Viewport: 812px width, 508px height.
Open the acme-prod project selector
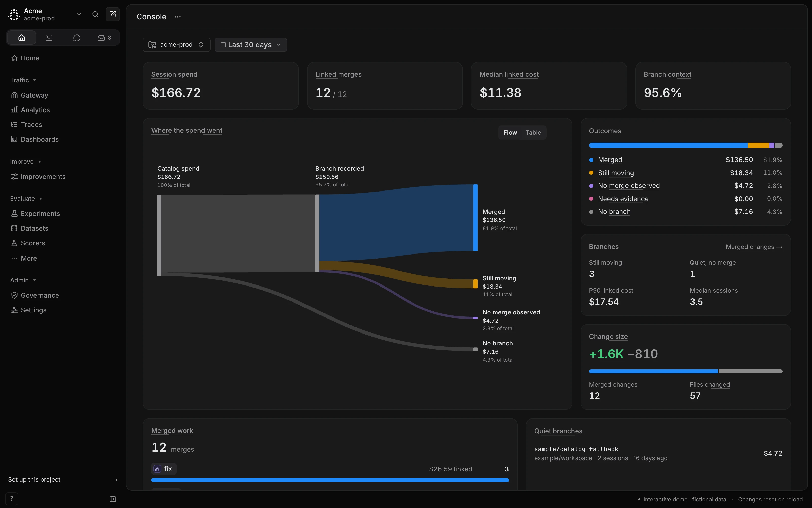pyautogui.click(x=177, y=45)
